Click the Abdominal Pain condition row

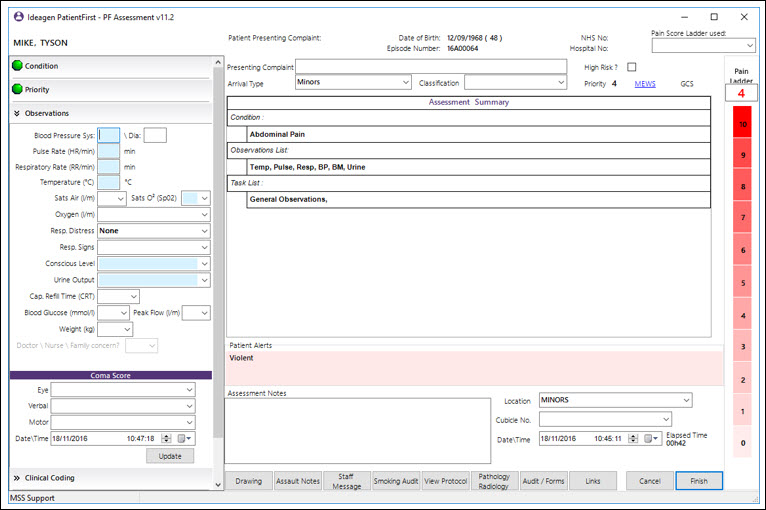478,134
